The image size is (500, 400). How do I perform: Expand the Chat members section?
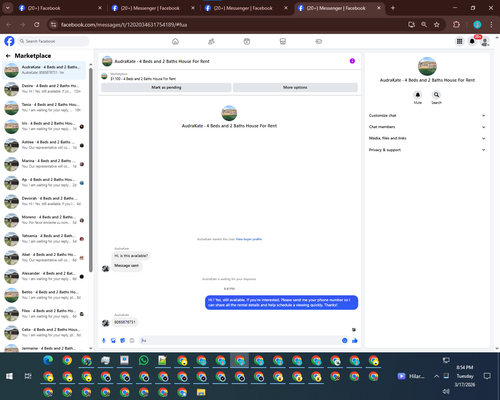pyautogui.click(x=427, y=127)
